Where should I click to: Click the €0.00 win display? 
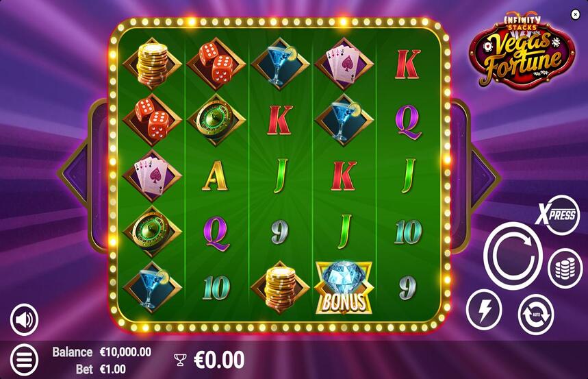pos(219,360)
